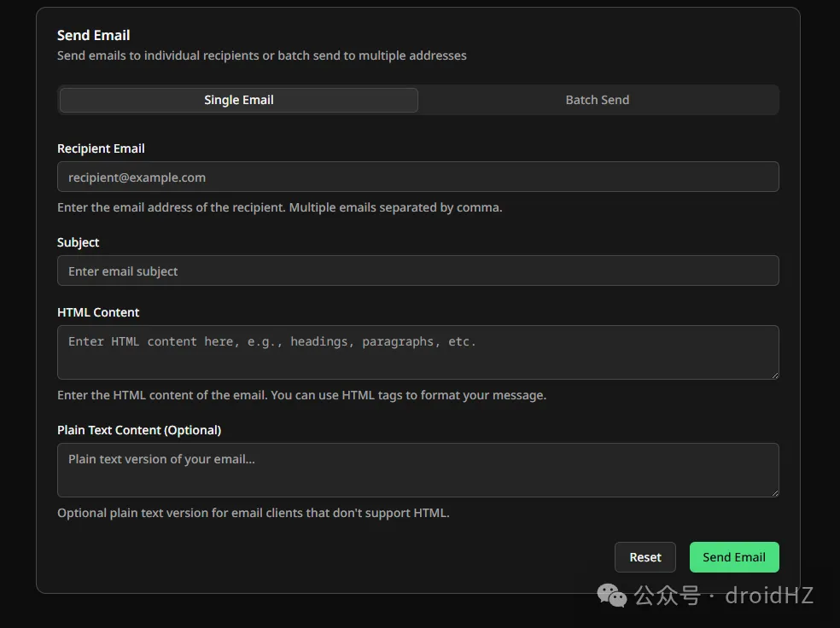Focus the Recipient Email input field
The height and width of the screenshot is (628, 840).
[x=417, y=177]
